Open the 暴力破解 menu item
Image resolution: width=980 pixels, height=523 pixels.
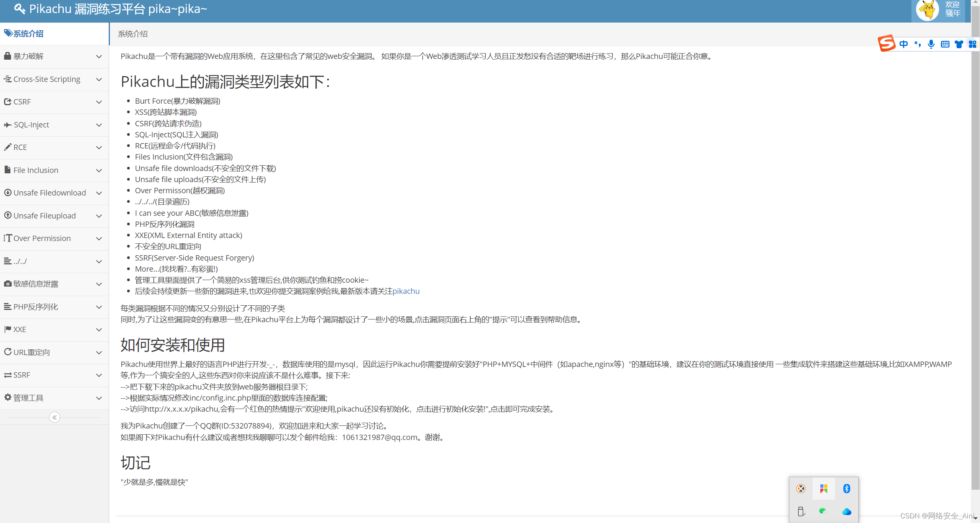pos(54,57)
